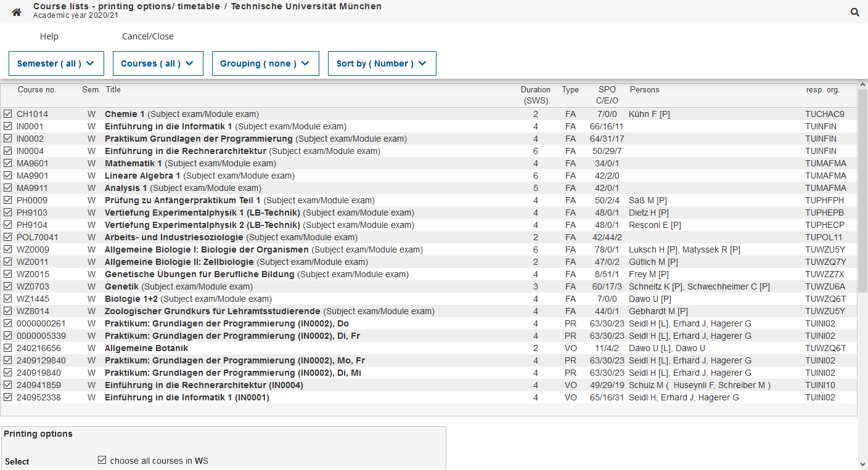Open the Sort by (Number) dropdown
Viewport: 868px width, 470px height.
click(382, 63)
